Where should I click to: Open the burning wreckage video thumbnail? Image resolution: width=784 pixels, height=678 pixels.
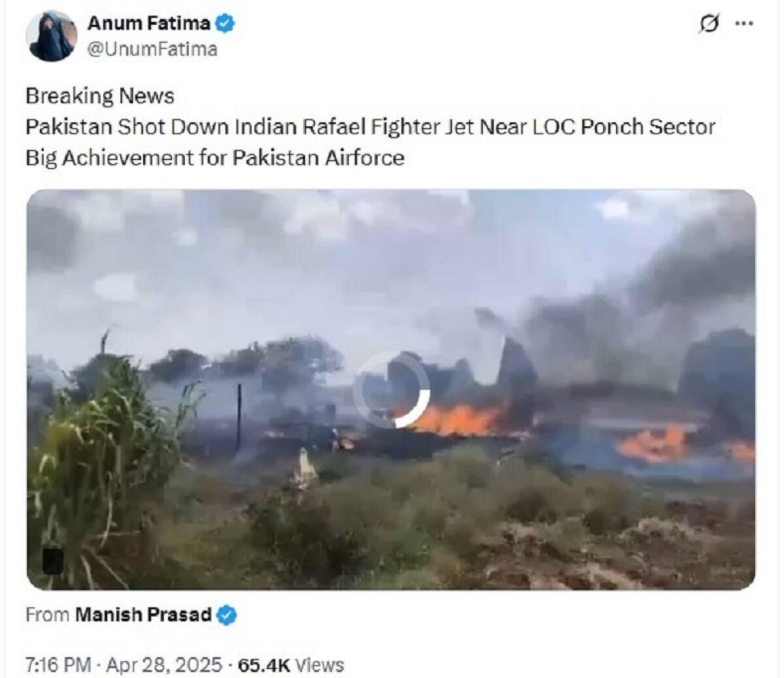[391, 390]
